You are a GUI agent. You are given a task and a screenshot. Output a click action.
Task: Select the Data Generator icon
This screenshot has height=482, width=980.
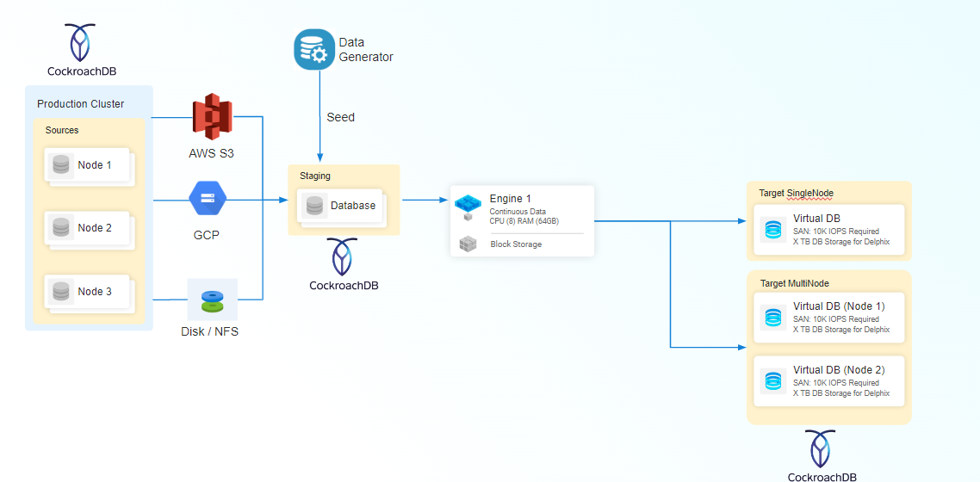[x=313, y=49]
